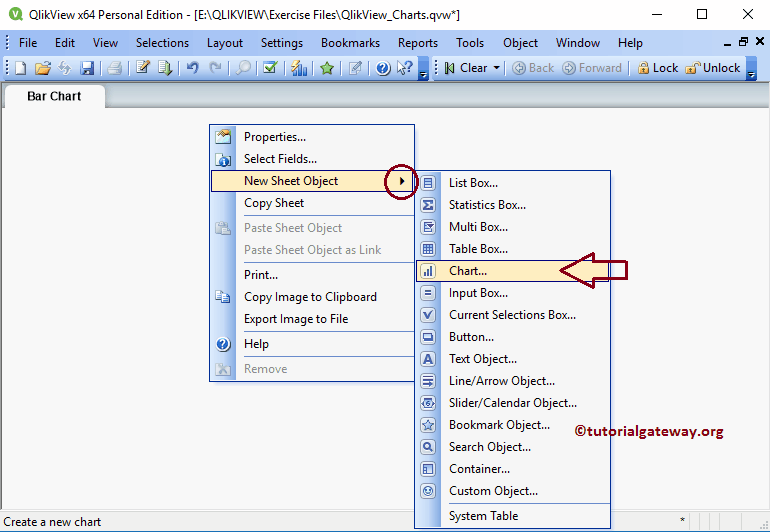Click the Text Object 'A' icon
Viewport: 770px width, 532px height.
coord(428,359)
